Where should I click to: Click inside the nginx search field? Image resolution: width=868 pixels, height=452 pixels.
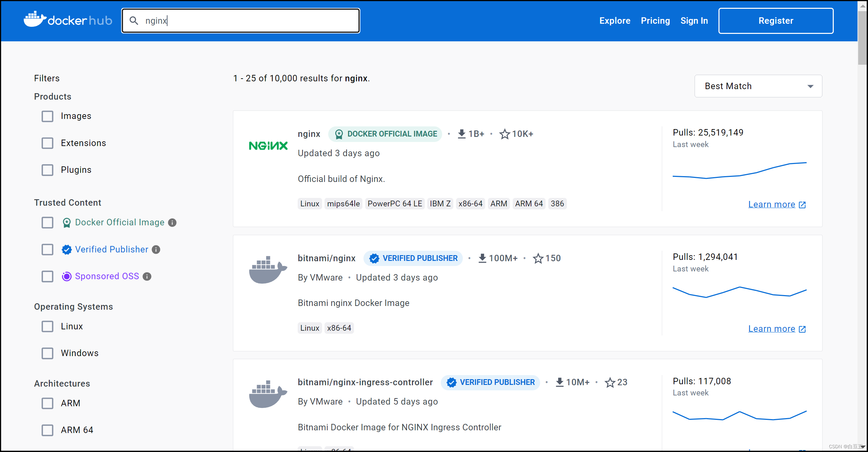(251, 21)
